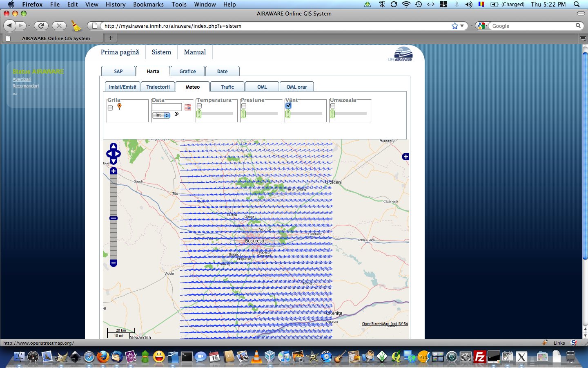Click the orange Grila map marker icon
Screen dimensions: 588x368
119,106
